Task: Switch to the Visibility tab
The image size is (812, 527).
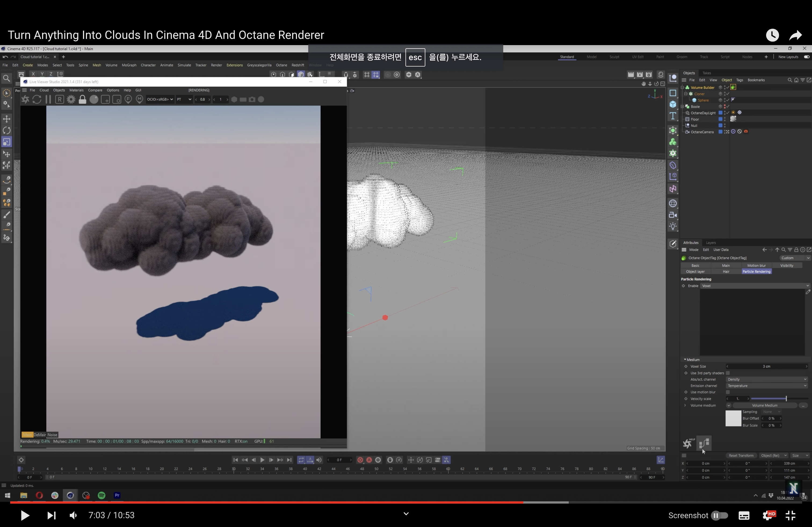Action: point(787,266)
